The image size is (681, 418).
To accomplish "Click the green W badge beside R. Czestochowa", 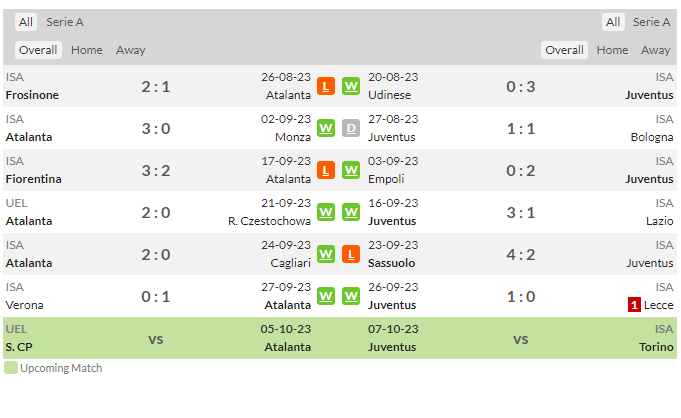I will pos(326,212).
